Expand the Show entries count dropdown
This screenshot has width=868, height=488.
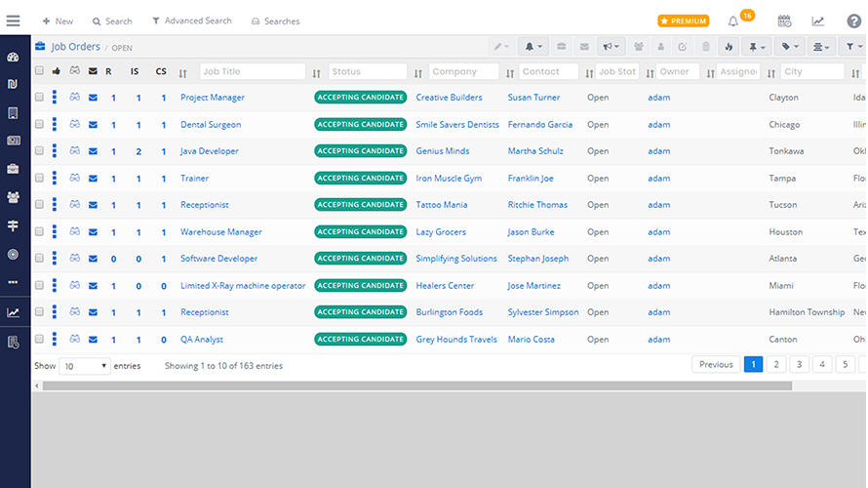pos(85,366)
